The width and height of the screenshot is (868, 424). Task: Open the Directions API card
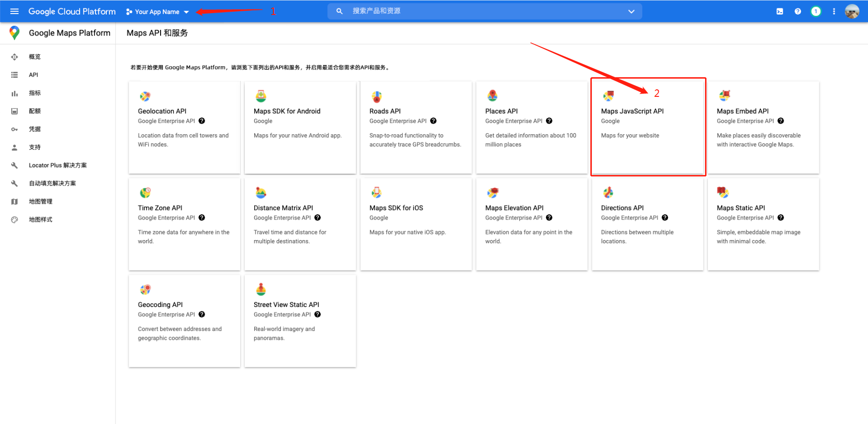tap(647, 224)
